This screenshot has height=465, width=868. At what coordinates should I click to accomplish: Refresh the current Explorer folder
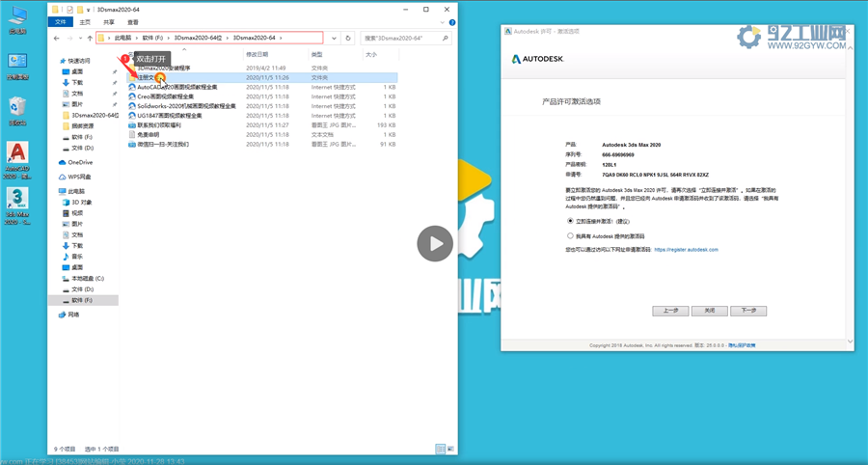pyautogui.click(x=347, y=39)
